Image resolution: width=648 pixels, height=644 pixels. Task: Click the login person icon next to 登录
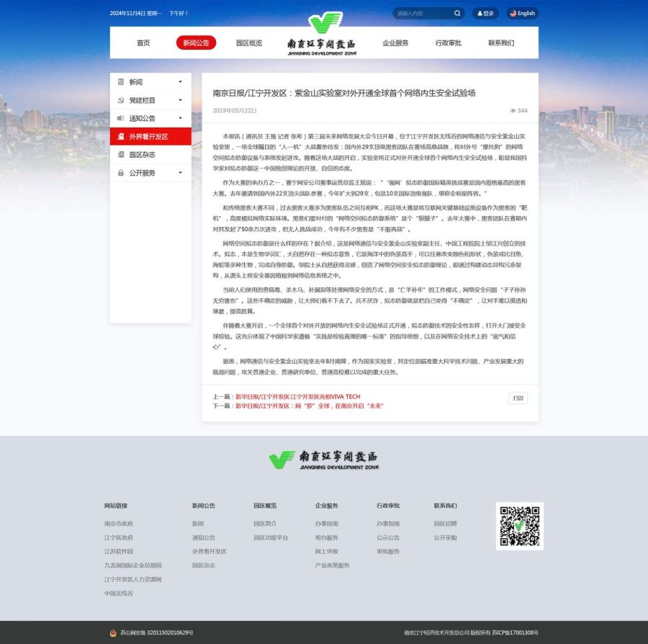[x=480, y=14]
